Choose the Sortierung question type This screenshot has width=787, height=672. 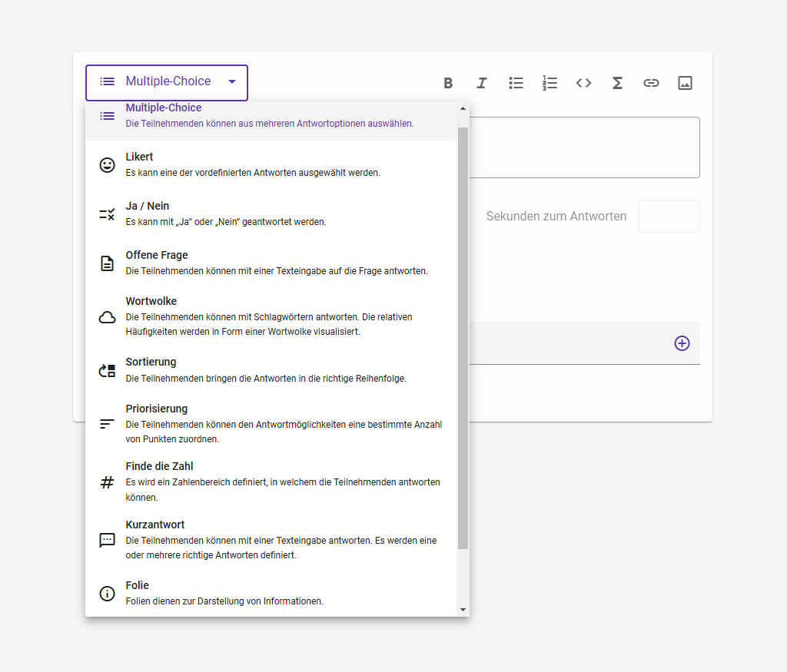point(271,369)
